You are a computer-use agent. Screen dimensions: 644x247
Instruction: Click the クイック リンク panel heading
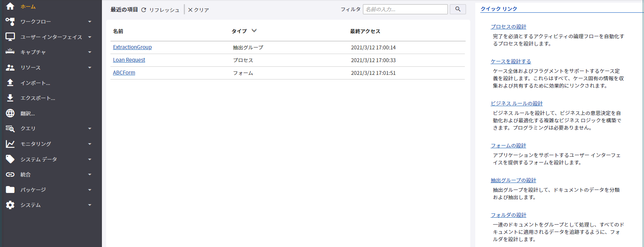[x=499, y=9]
